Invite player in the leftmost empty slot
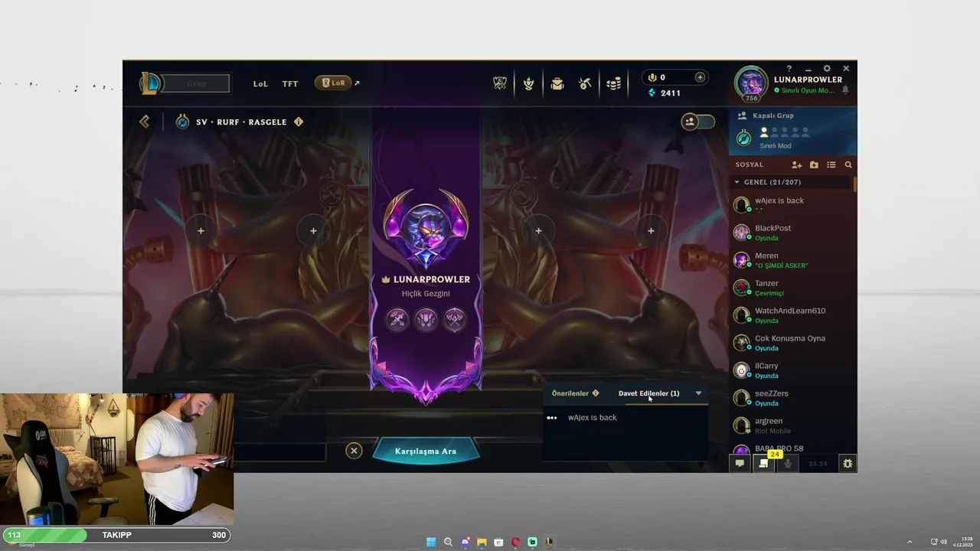This screenshot has width=980, height=551. click(x=201, y=230)
